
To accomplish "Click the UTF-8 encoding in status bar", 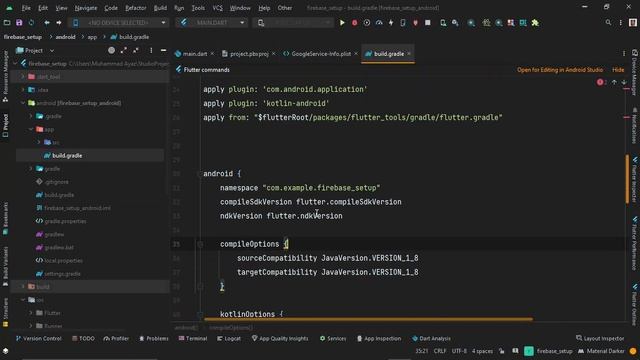I will (x=459, y=351).
